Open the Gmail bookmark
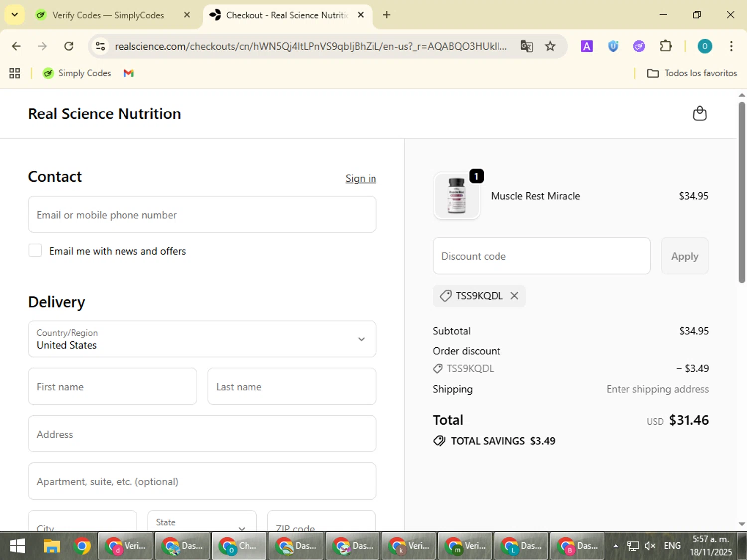 128,73
